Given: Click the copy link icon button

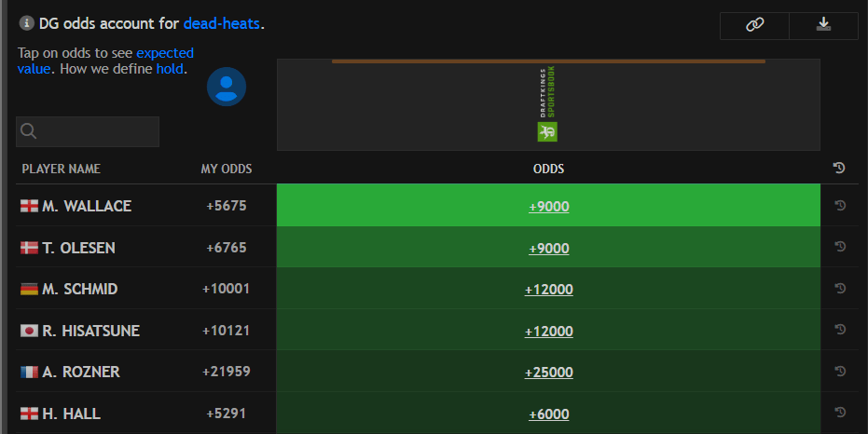Looking at the screenshot, I should (754, 25).
